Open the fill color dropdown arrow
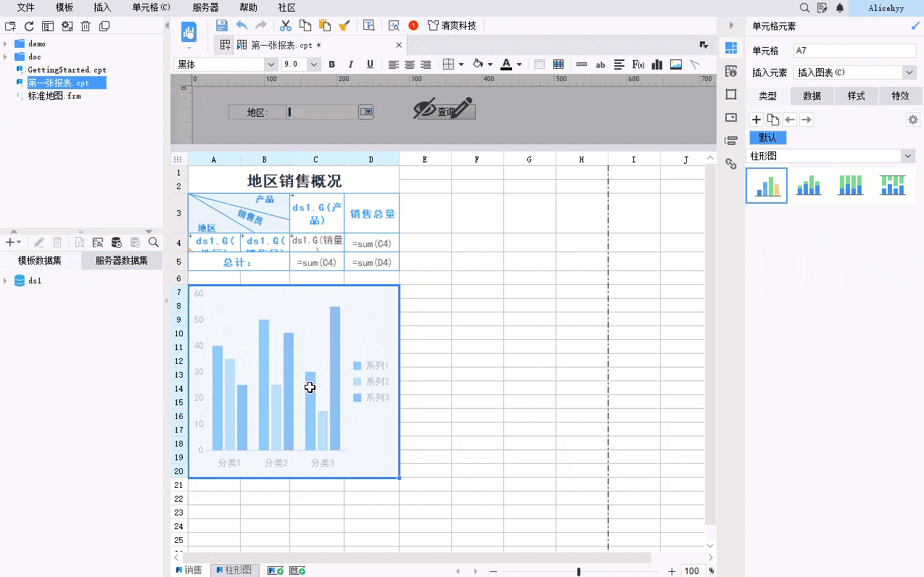The height and width of the screenshot is (577, 924). pyautogui.click(x=490, y=65)
